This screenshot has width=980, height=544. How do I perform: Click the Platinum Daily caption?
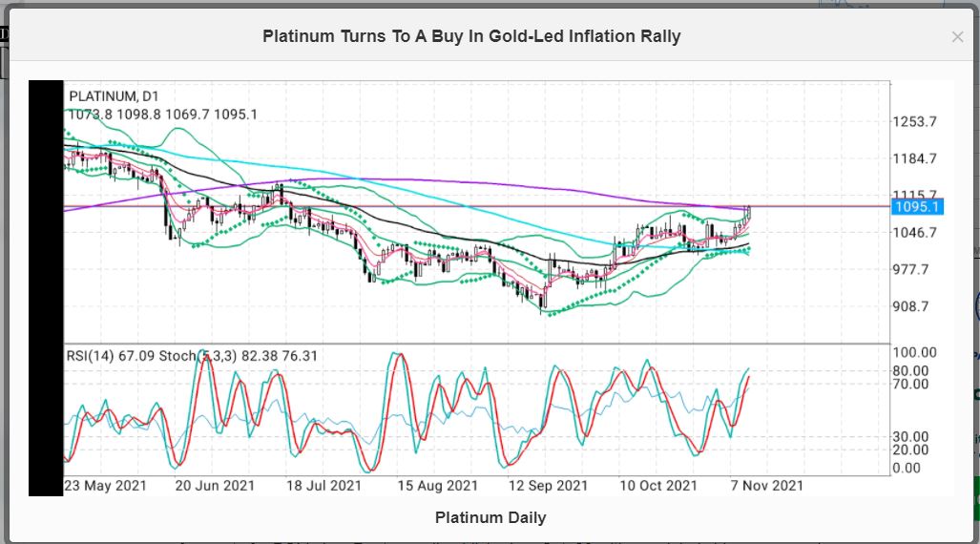pyautogui.click(x=490, y=517)
